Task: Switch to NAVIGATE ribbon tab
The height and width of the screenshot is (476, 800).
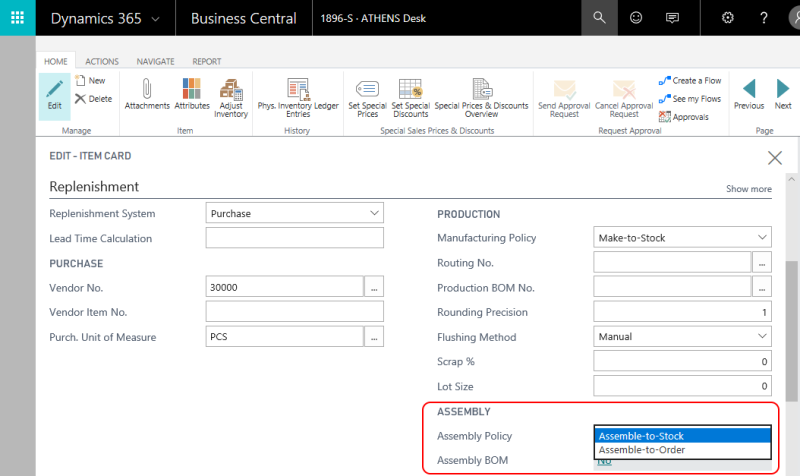Action: pos(155,61)
